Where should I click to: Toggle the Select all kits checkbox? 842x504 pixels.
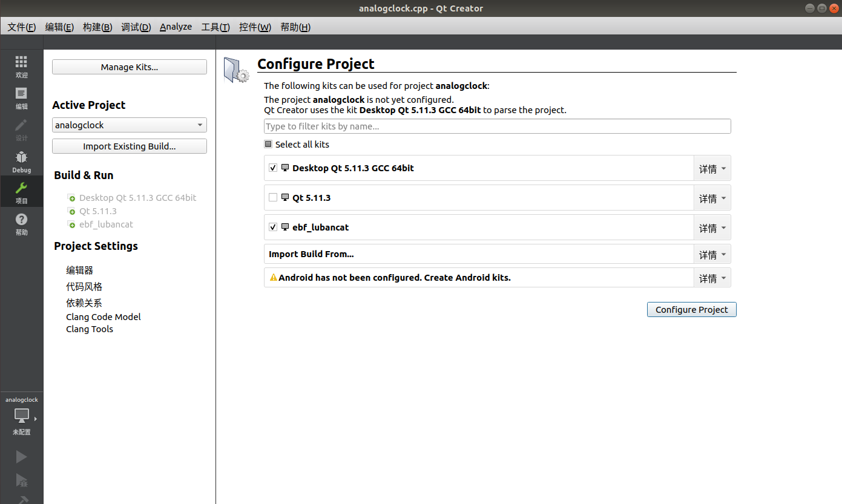coord(268,144)
